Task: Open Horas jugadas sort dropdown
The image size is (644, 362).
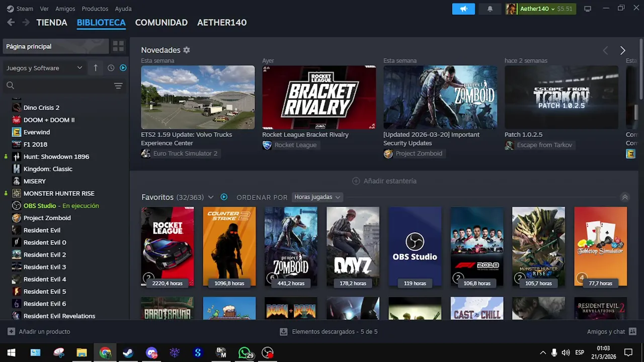Action: coord(317,197)
